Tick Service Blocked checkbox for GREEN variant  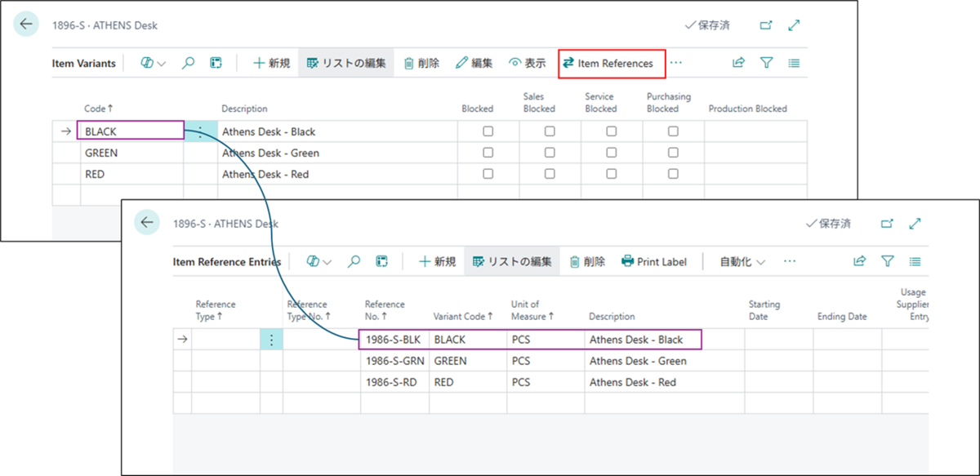(612, 153)
